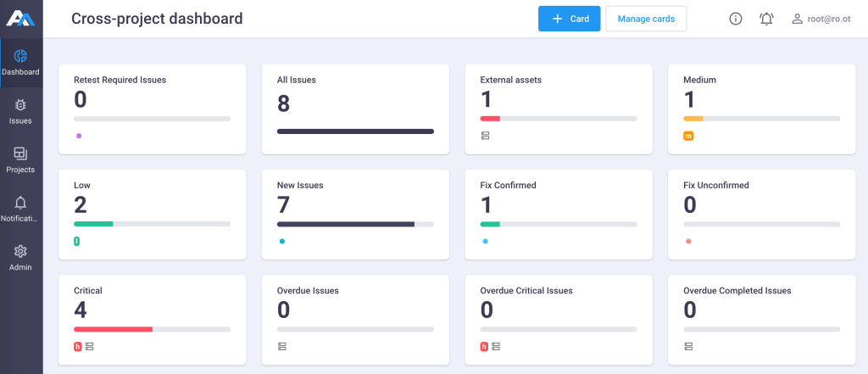Click the info circle icon in the header
This screenshot has height=374, width=868.
[735, 19]
